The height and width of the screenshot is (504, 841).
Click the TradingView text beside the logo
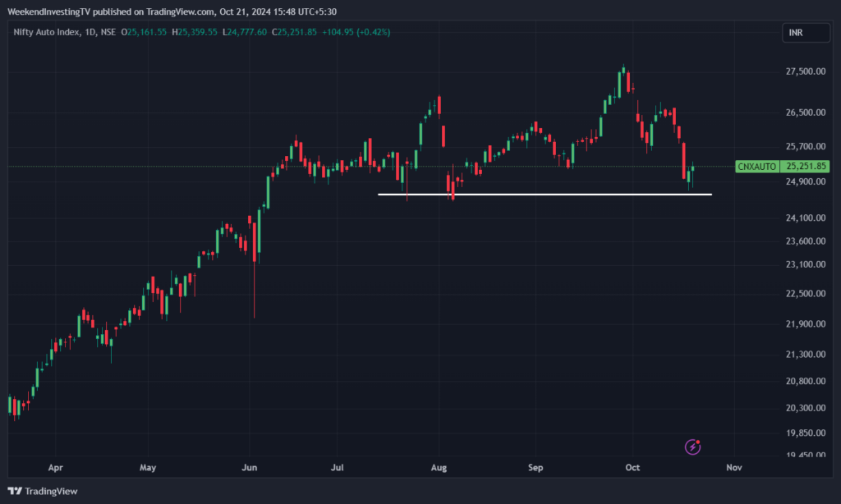click(51, 491)
